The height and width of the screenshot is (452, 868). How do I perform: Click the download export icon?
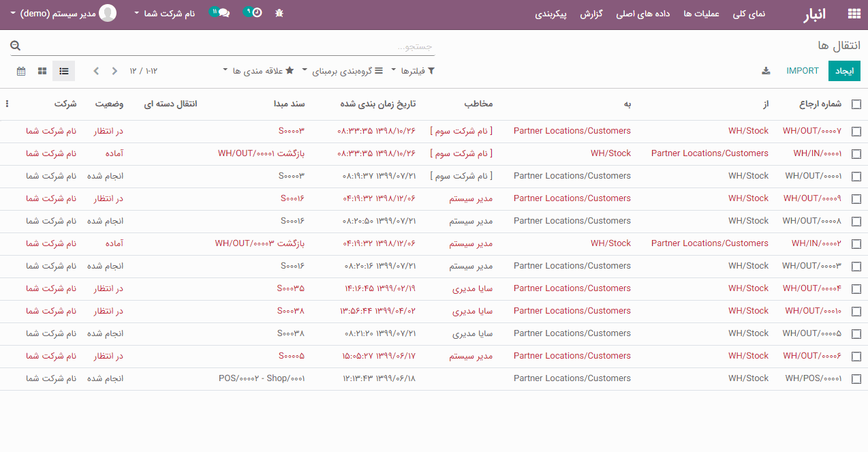[x=766, y=71]
